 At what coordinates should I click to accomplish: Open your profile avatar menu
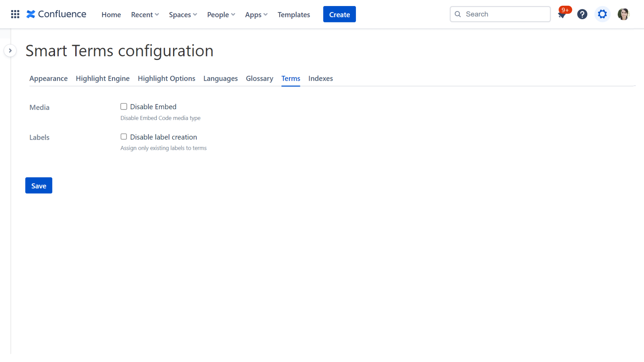coord(624,14)
